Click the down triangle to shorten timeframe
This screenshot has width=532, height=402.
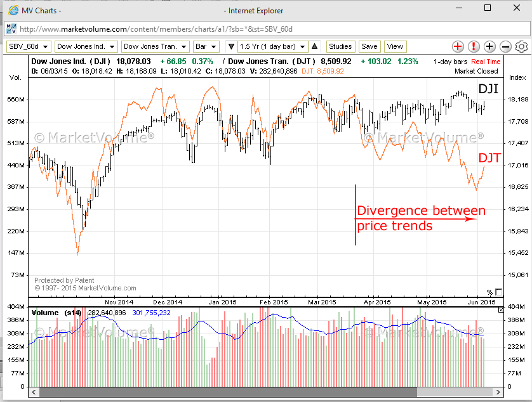(230, 46)
